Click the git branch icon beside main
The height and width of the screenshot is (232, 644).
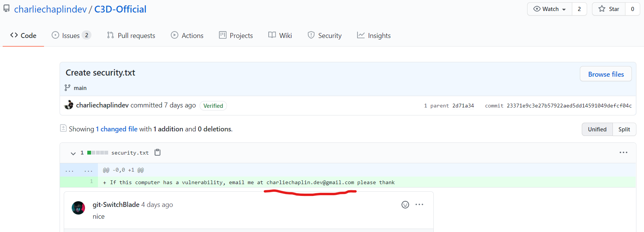point(68,88)
